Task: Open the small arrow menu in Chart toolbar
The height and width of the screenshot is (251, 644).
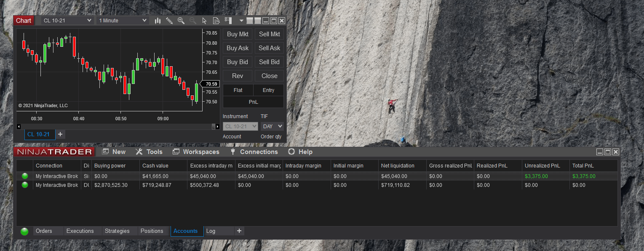Action: [241, 21]
